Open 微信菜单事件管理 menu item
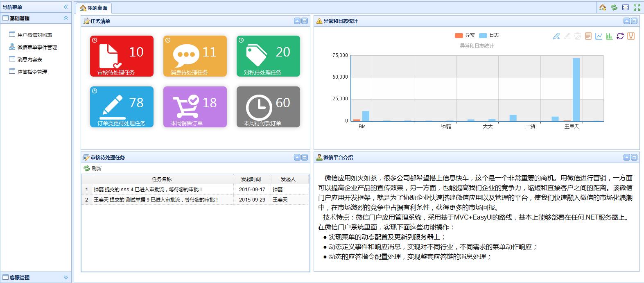This screenshot has width=644, height=283. (x=37, y=47)
